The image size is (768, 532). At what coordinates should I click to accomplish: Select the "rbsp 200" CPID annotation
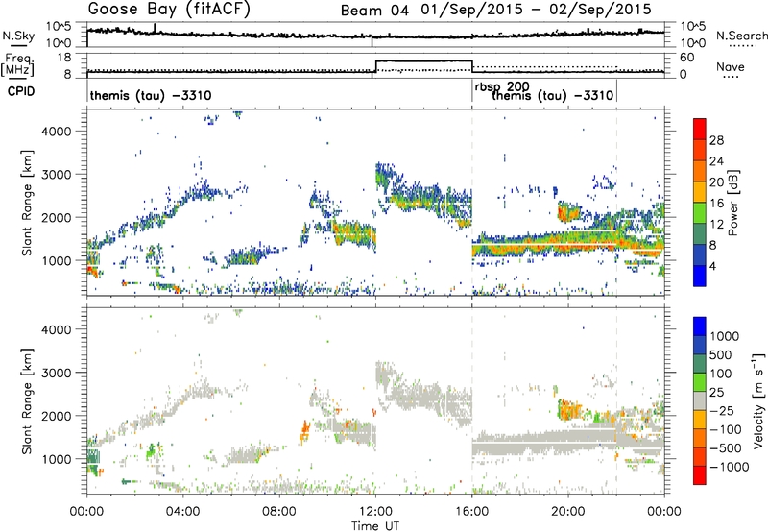pos(502,87)
